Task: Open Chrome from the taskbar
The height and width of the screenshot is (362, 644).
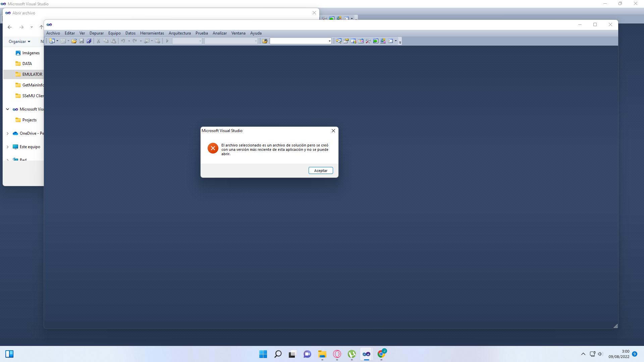Action: [381, 354]
